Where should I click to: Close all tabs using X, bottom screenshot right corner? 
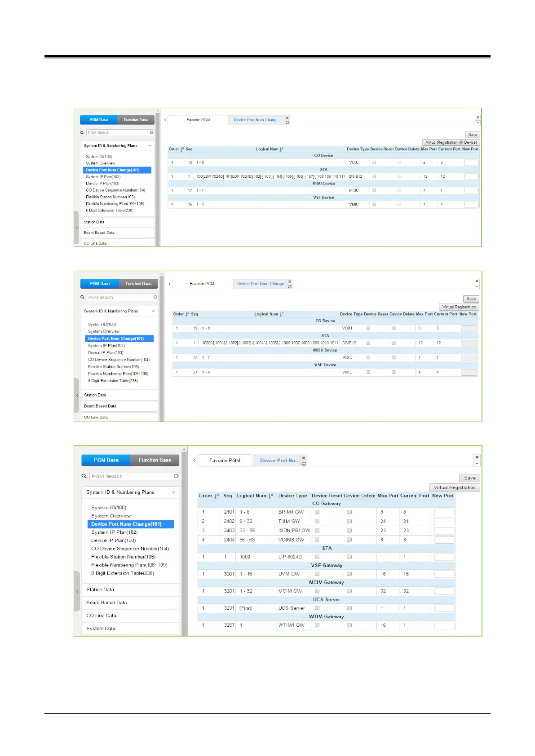pyautogui.click(x=477, y=457)
